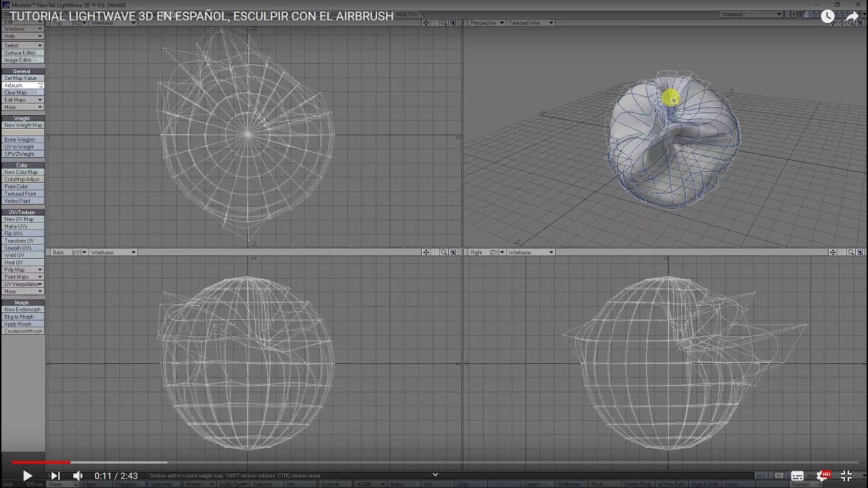Mute the video volume
This screenshot has height=488, width=868.
coord(78,476)
